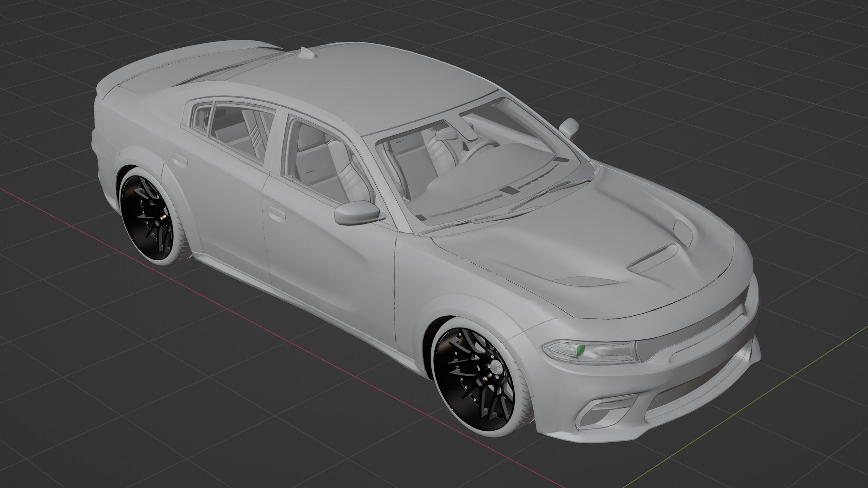Select the rear wheel's black rim
868x488 pixels.
[147, 218]
